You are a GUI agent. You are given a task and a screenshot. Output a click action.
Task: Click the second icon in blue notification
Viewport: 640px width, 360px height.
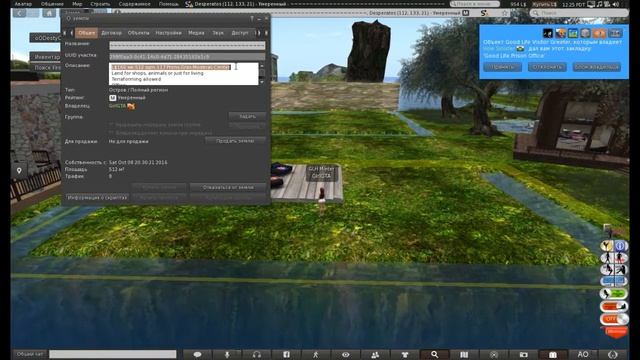point(560,33)
